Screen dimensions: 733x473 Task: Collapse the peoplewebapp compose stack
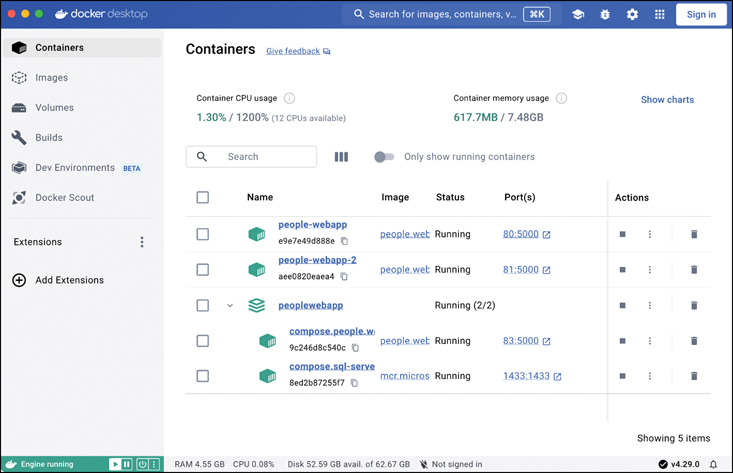point(230,306)
